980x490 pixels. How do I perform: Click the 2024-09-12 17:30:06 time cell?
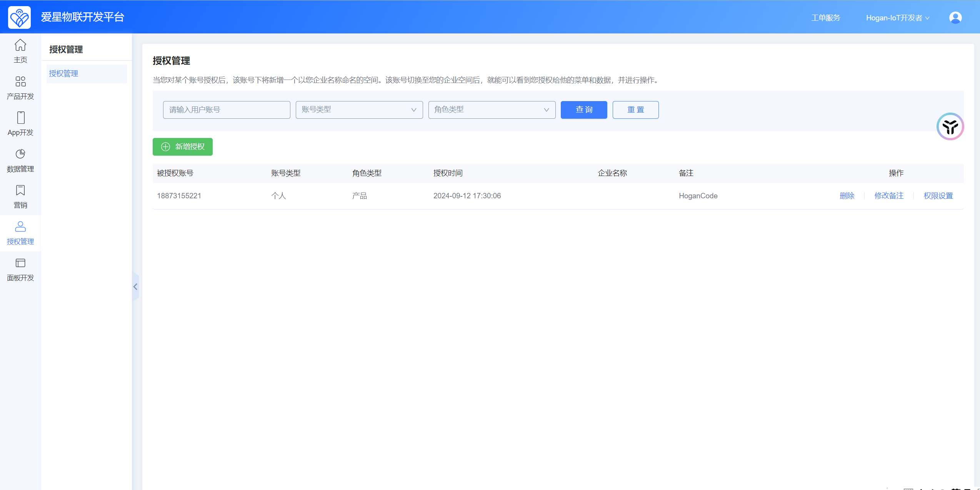point(467,196)
